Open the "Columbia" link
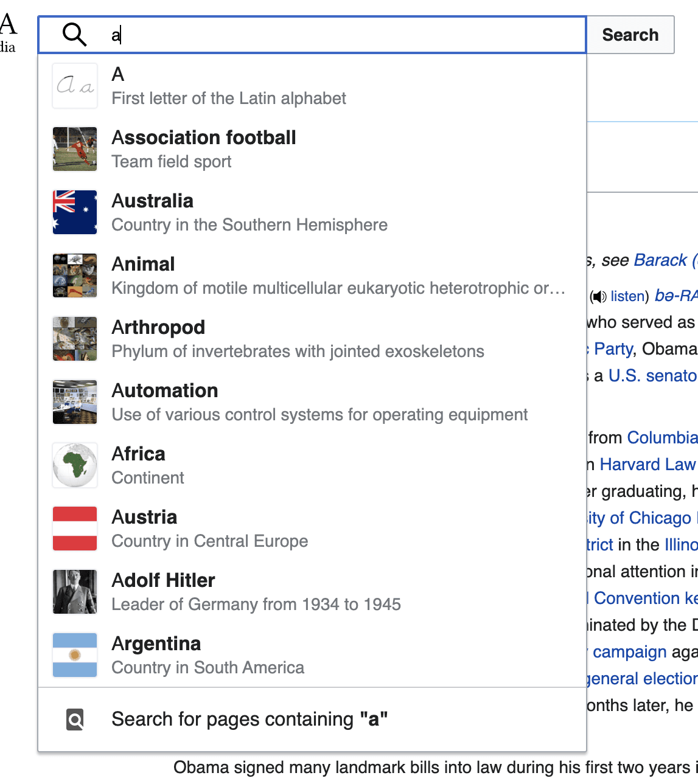 663,438
